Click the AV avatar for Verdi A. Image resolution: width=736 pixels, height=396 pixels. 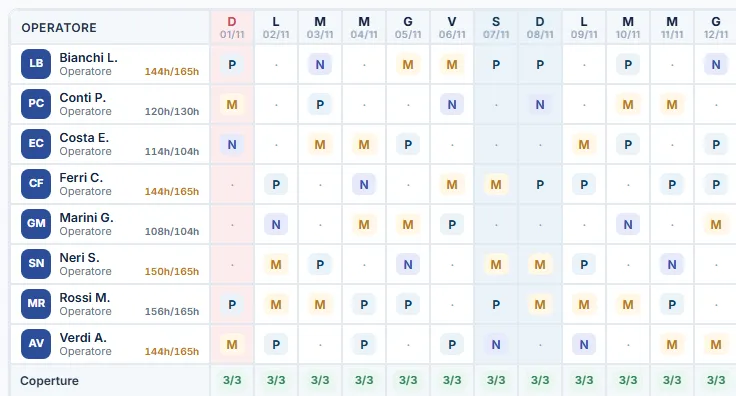pyautogui.click(x=36, y=344)
